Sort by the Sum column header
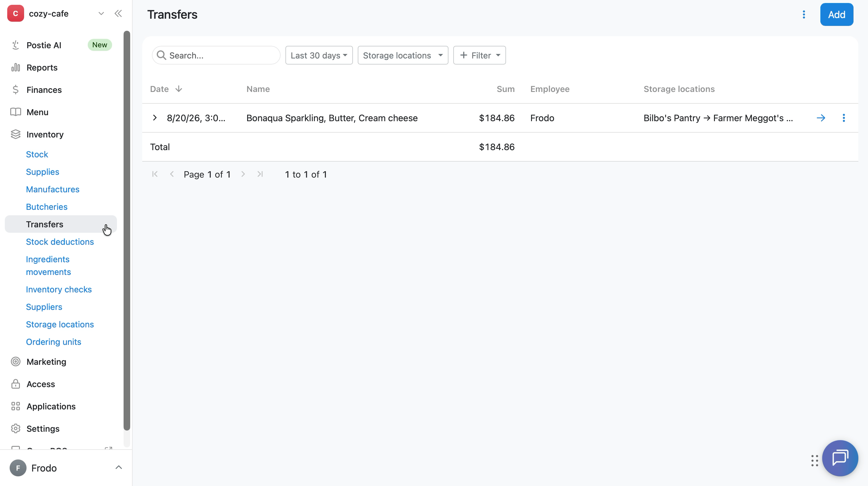 pyautogui.click(x=505, y=89)
